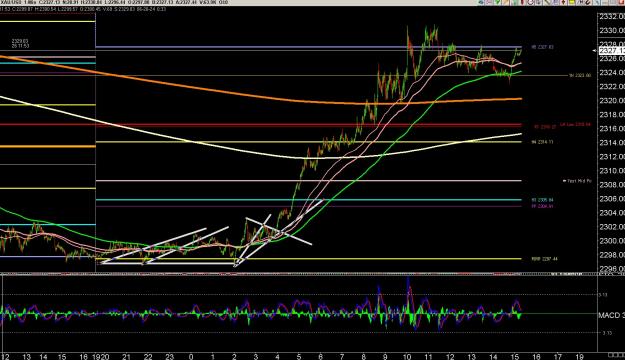
Task: Click hour 10 on the time axis
Action: tap(407, 356)
